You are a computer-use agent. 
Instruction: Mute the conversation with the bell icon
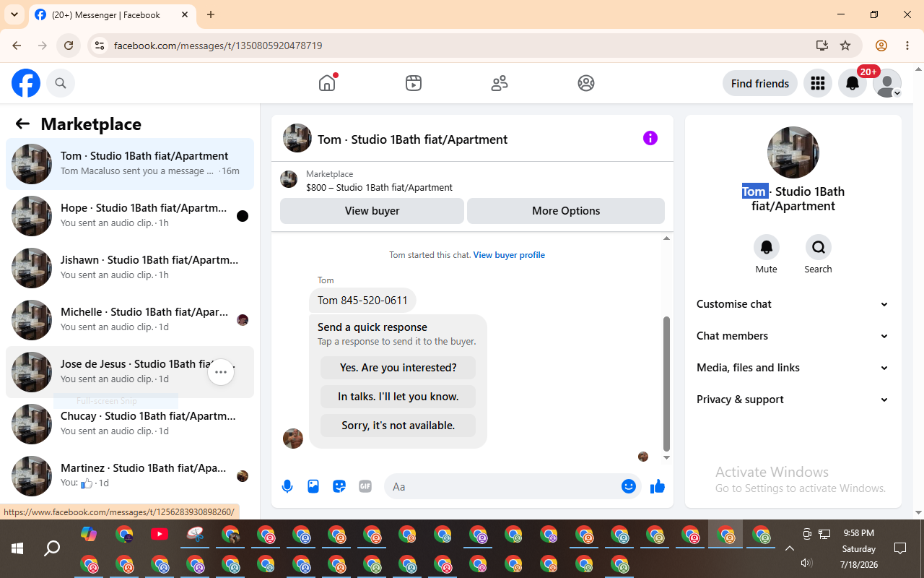[767, 247]
